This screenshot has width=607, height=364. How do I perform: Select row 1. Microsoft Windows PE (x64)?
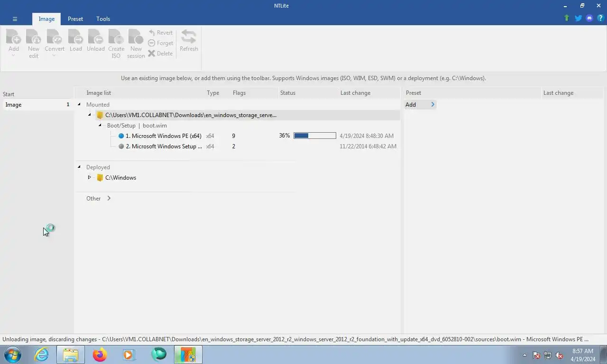(164, 136)
